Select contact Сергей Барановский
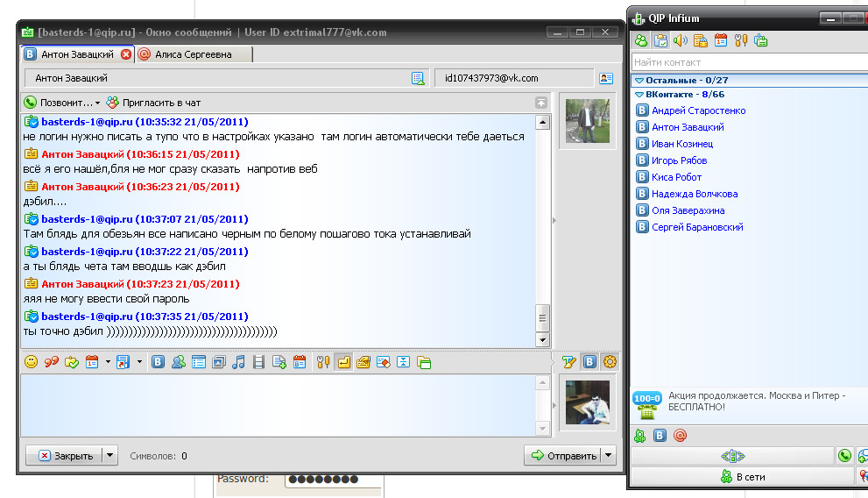The height and width of the screenshot is (498, 868). pyautogui.click(x=697, y=226)
